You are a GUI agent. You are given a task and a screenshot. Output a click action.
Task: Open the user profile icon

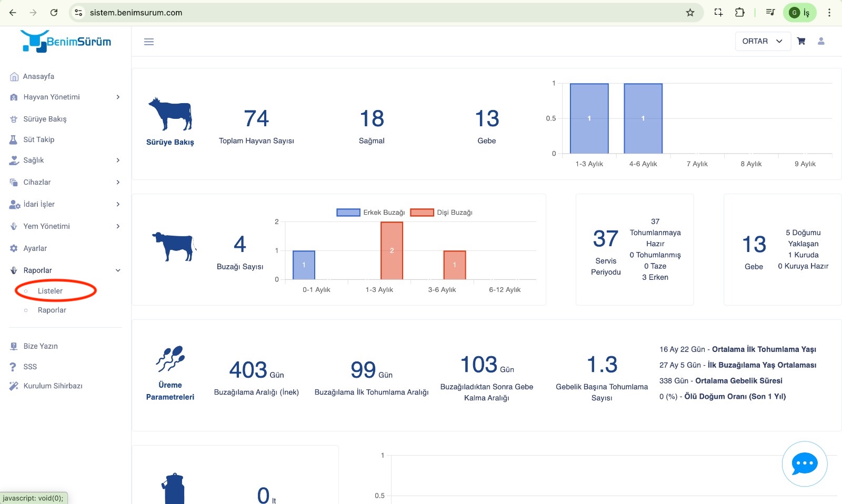pos(821,41)
